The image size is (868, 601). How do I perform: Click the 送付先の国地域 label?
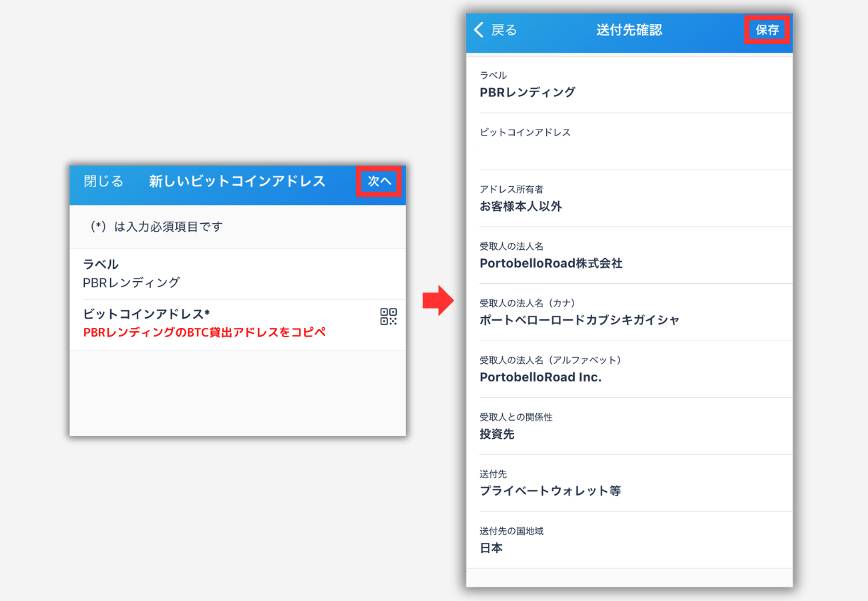(511, 531)
